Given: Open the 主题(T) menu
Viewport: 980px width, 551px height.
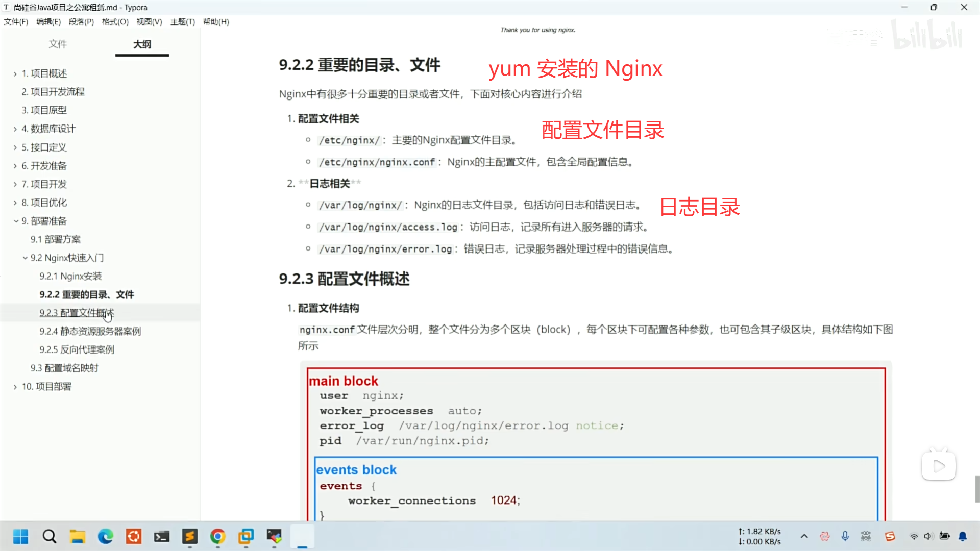Looking at the screenshot, I should [182, 22].
